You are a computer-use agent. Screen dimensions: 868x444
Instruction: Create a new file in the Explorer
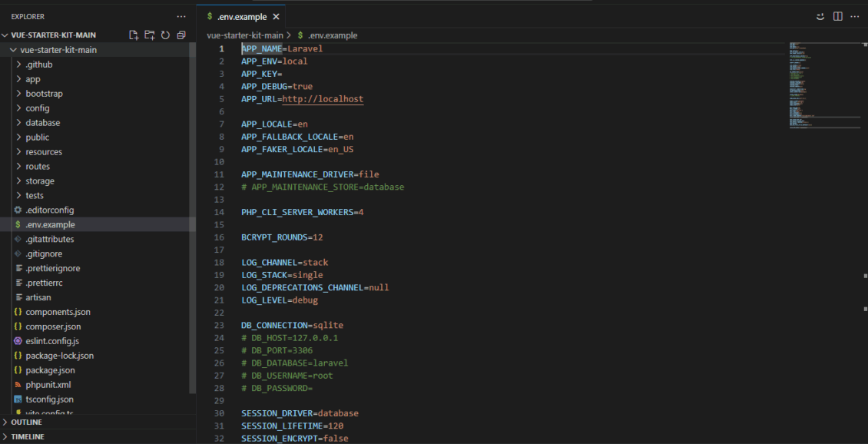pyautogui.click(x=133, y=35)
